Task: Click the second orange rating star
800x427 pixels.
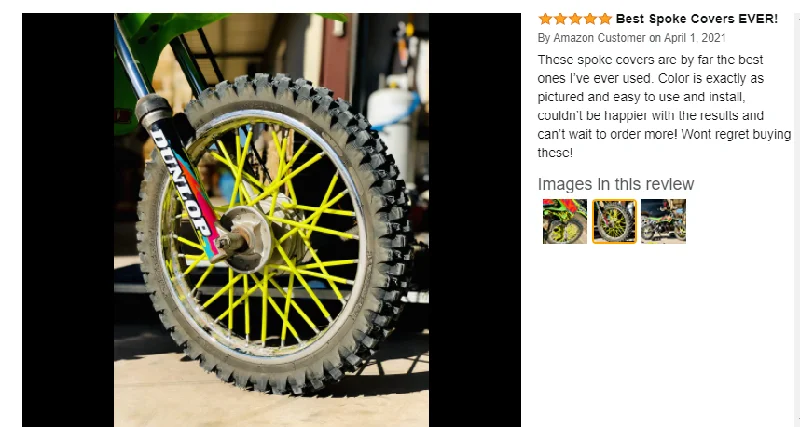Action: 560,19
